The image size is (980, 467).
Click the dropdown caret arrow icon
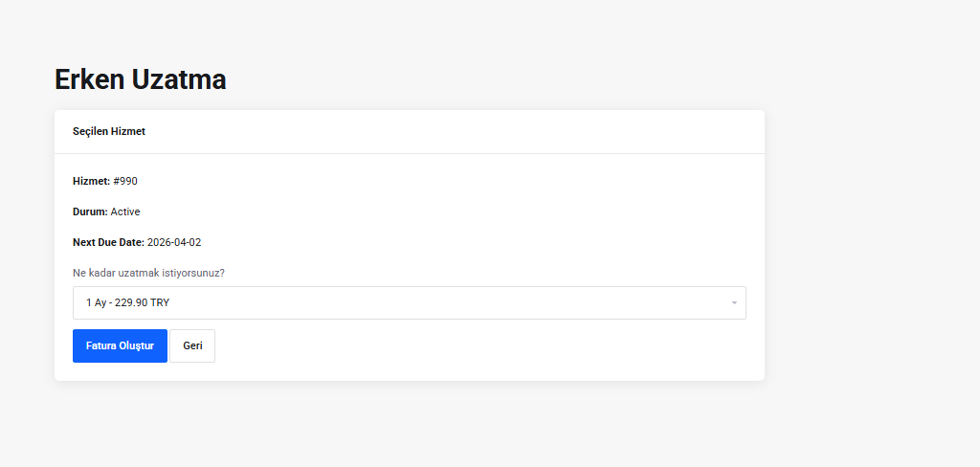(x=734, y=302)
